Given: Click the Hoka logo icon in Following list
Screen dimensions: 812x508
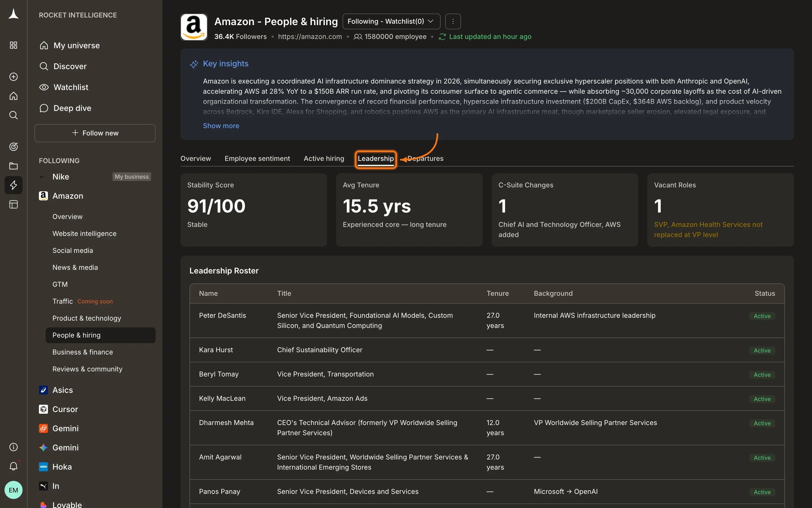Looking at the screenshot, I should [x=43, y=467].
